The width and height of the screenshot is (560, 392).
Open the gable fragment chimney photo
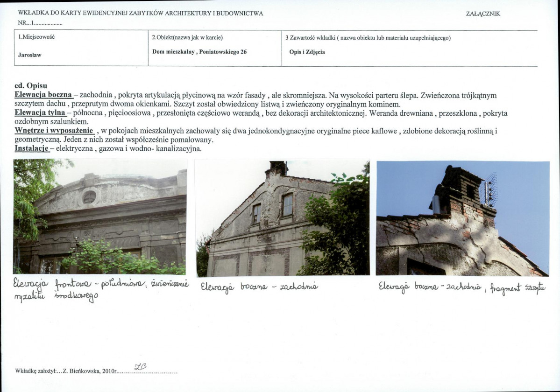[463, 218]
